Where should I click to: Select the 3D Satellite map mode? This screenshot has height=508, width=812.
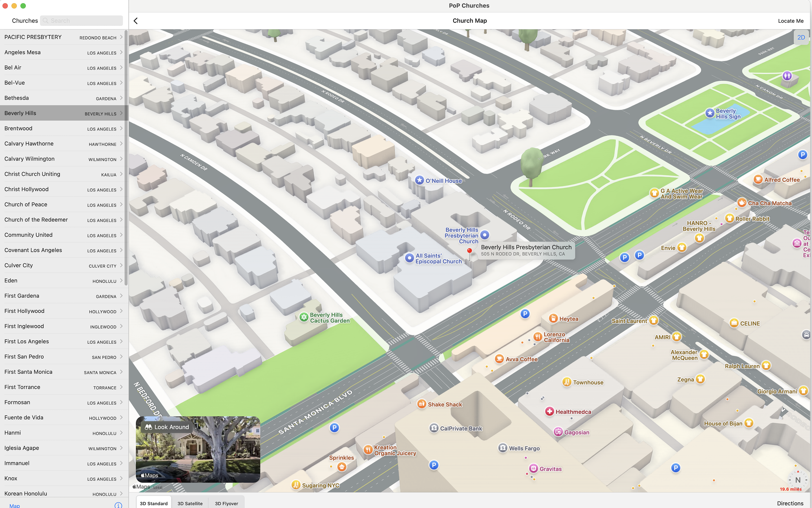tap(190, 503)
